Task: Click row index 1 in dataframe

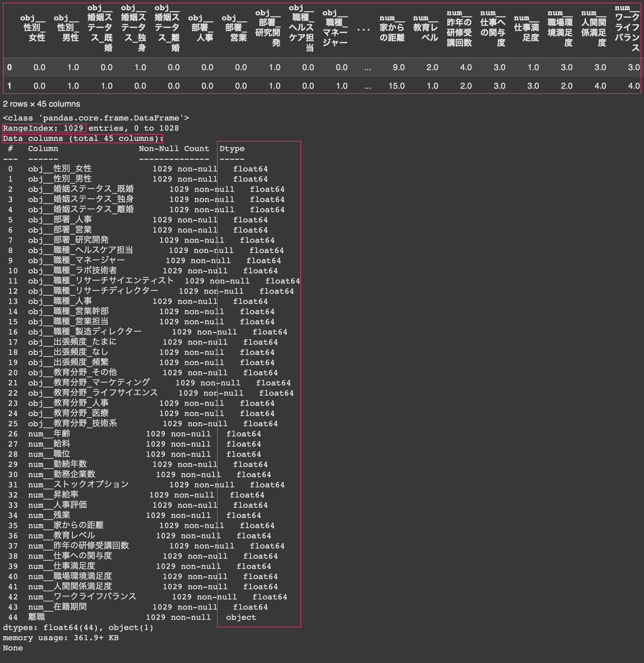Action: pos(10,86)
